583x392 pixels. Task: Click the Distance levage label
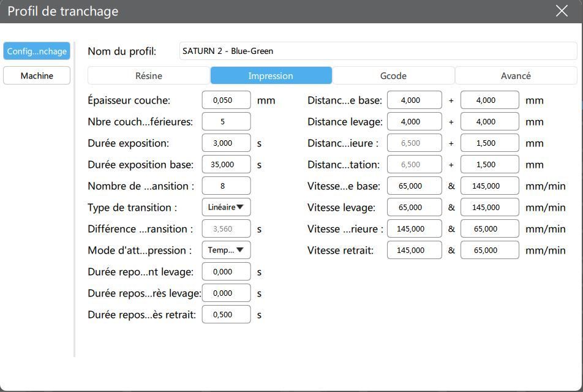coord(345,122)
